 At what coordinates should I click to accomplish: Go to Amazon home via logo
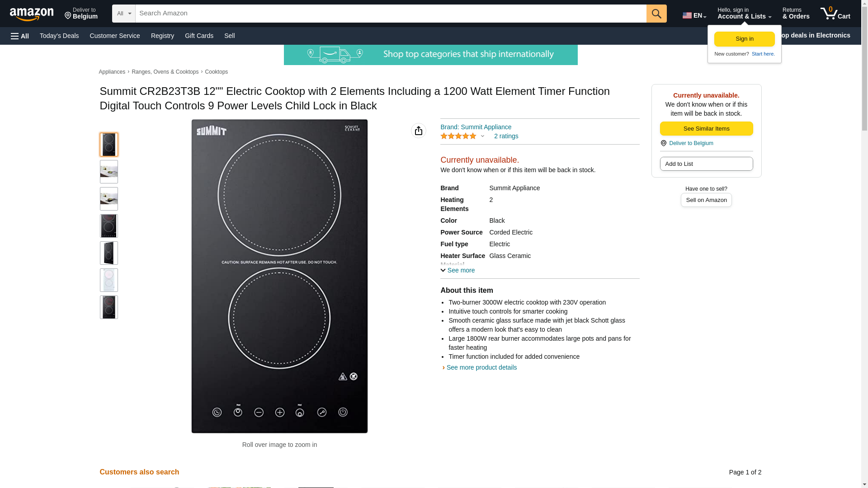pos(32,14)
